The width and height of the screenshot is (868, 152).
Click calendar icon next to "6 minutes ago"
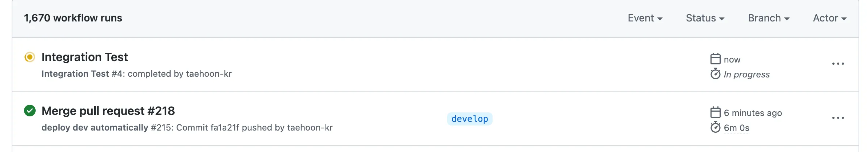[x=715, y=112]
